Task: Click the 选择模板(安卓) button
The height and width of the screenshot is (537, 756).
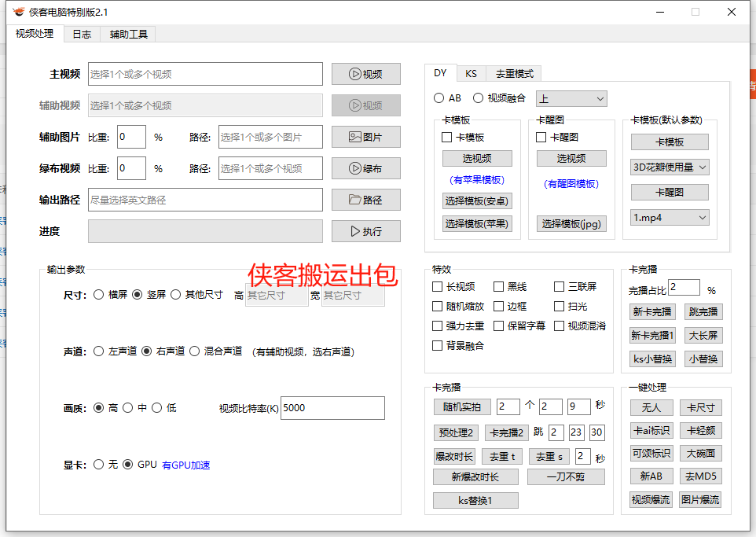Action: pos(477,200)
